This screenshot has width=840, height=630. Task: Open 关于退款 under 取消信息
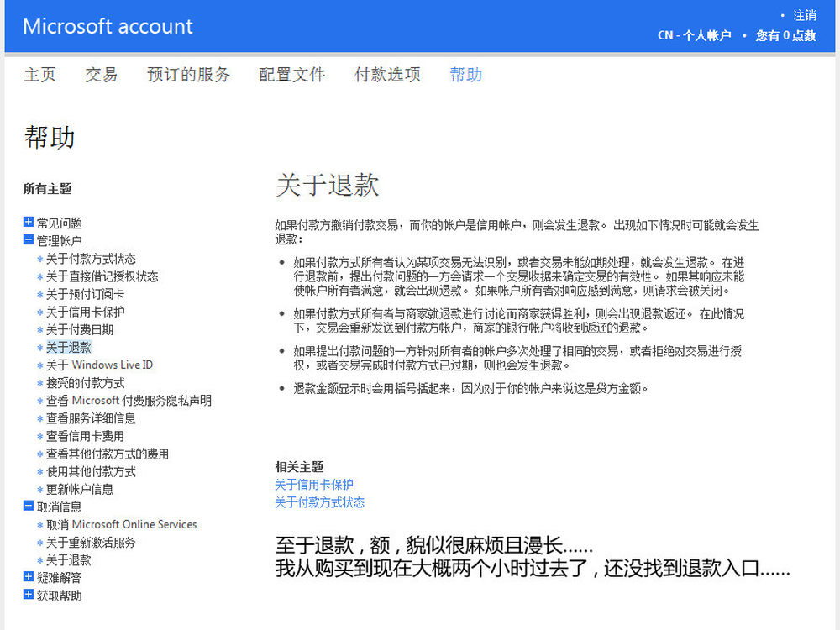pos(69,559)
